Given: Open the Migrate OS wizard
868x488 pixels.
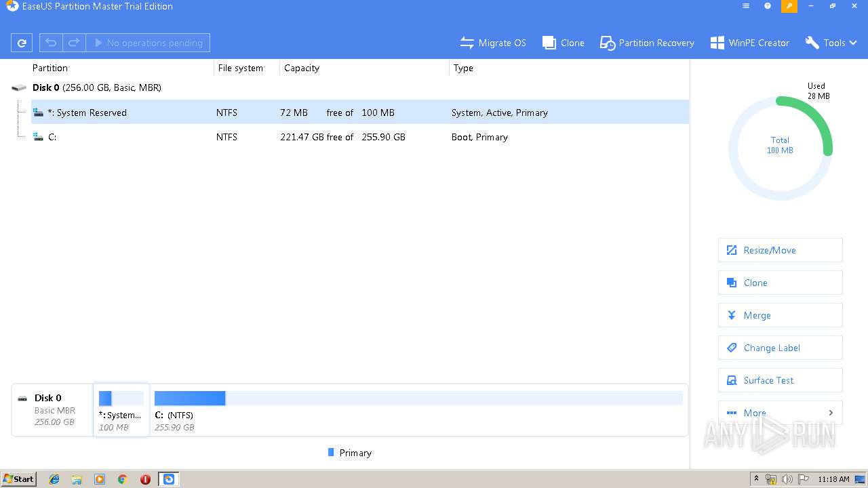Looking at the screenshot, I should [493, 43].
